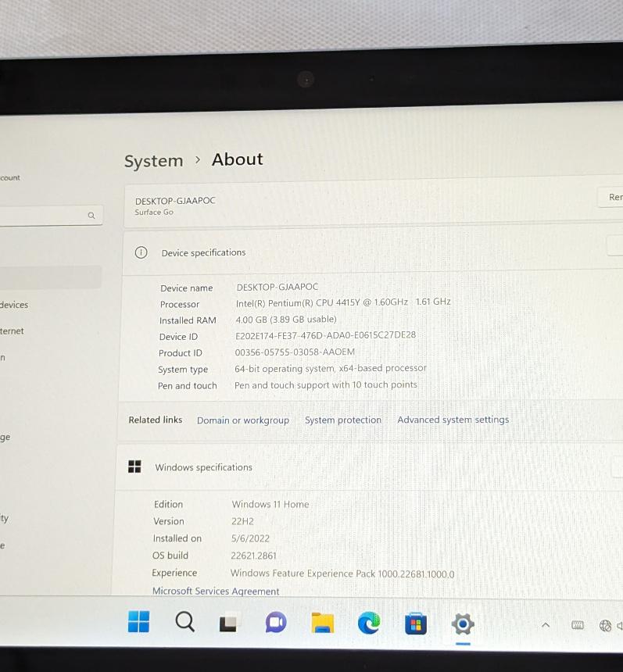Go back to System via the breadcrumb
623x672 pixels.
coord(153,161)
